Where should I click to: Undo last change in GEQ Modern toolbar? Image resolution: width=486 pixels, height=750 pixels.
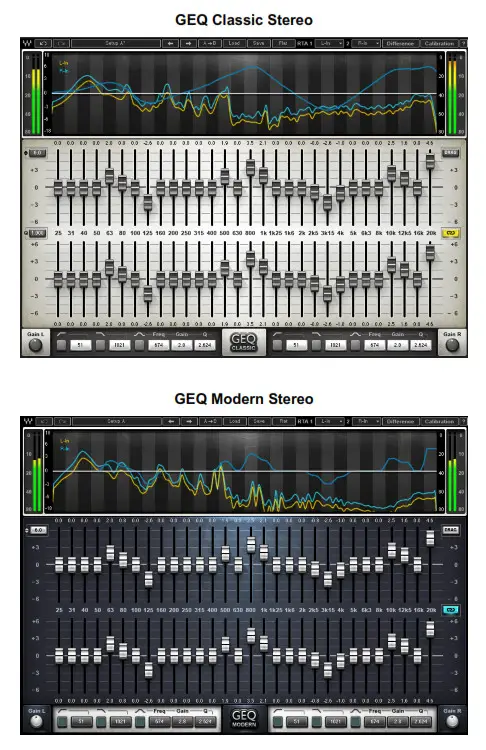pyautogui.click(x=44, y=421)
